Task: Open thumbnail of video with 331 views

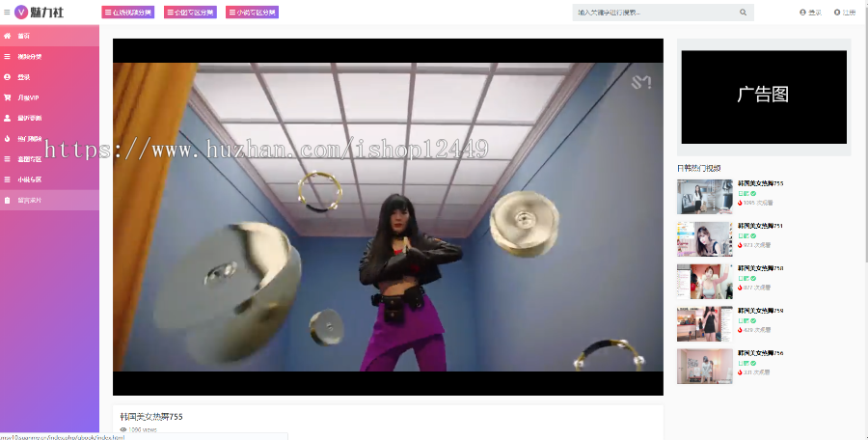Action: (x=705, y=367)
